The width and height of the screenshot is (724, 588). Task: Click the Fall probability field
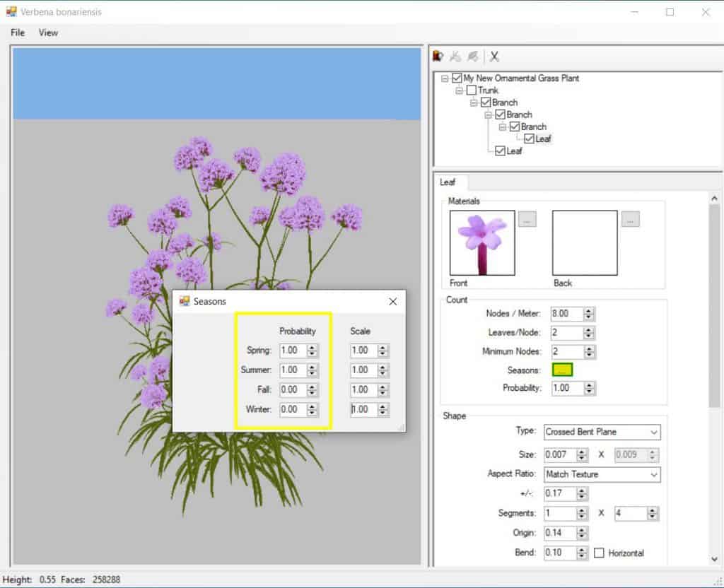pos(293,390)
